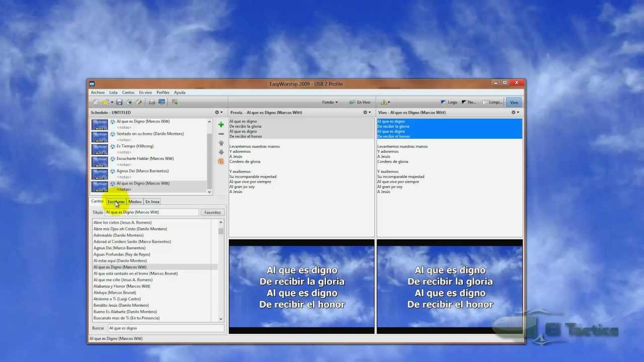This screenshot has height=362, width=644.
Task: Select song 'Abre los cielos (Jesus A. Romero)'
Action: coord(122,222)
